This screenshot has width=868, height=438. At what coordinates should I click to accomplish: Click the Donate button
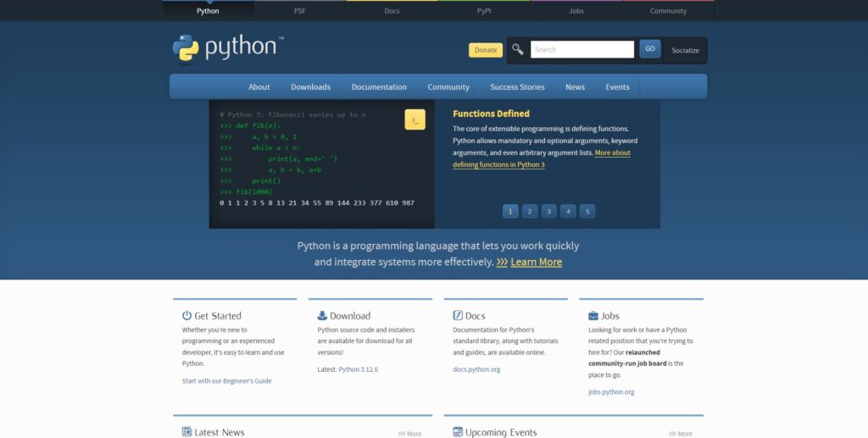(x=486, y=50)
